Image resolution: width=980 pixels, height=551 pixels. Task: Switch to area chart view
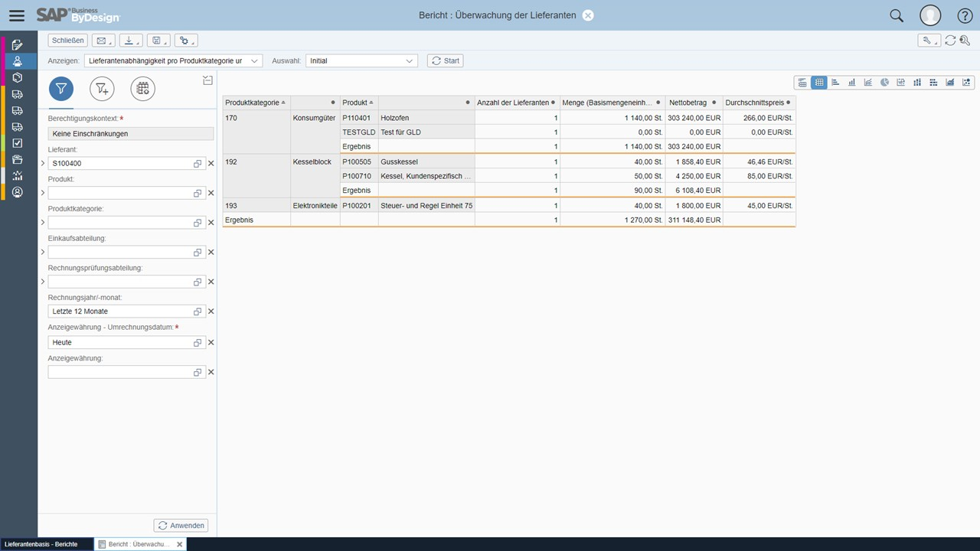[x=950, y=83]
